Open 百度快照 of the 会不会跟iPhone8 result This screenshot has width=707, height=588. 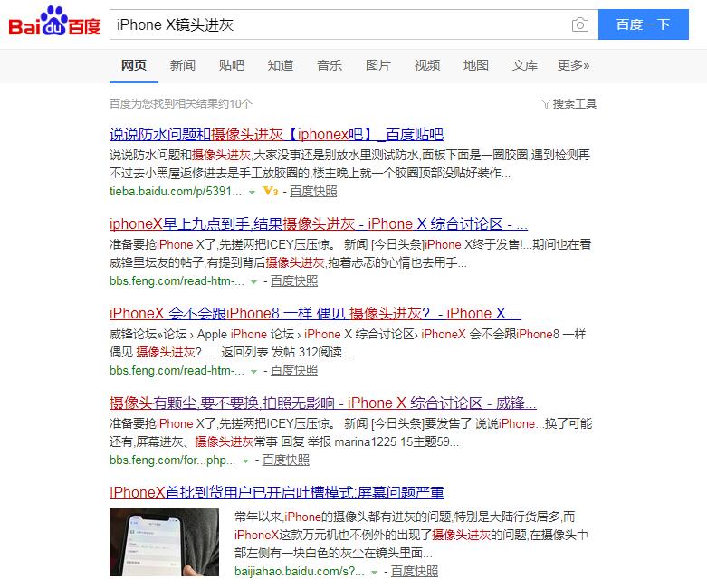(294, 370)
